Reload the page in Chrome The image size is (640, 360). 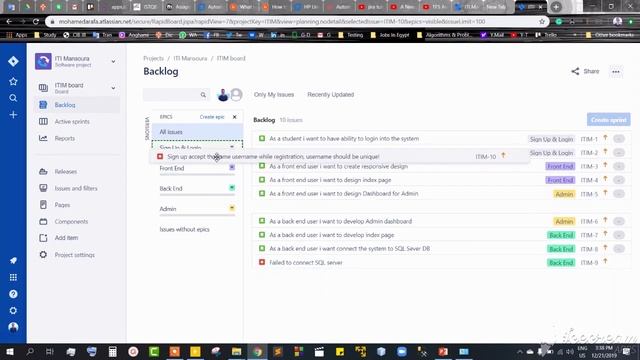click(x=36, y=22)
